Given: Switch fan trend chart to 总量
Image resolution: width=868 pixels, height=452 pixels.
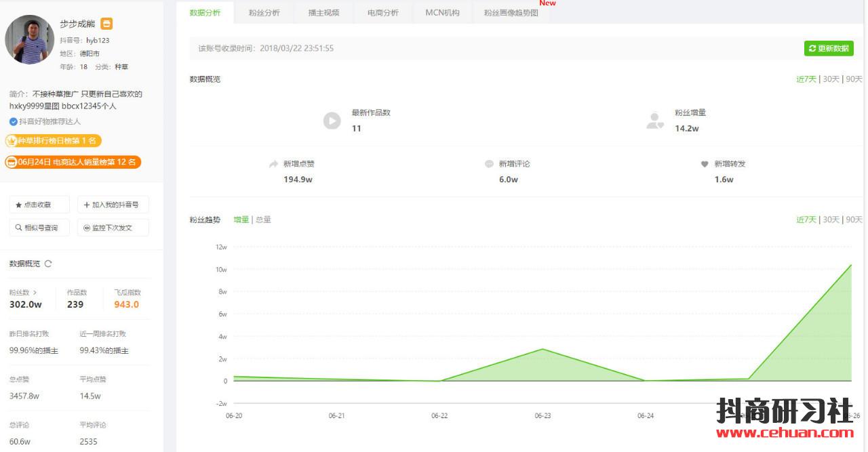Looking at the screenshot, I should coord(263,220).
